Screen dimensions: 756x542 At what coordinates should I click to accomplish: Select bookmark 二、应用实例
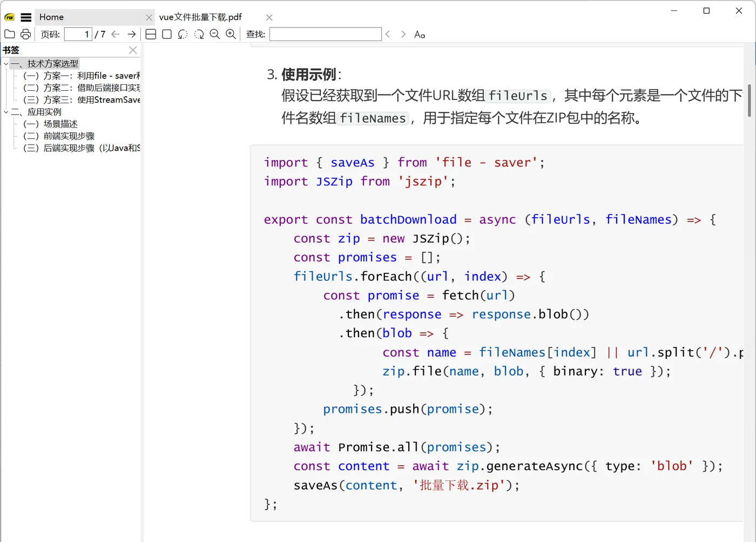tap(36, 112)
